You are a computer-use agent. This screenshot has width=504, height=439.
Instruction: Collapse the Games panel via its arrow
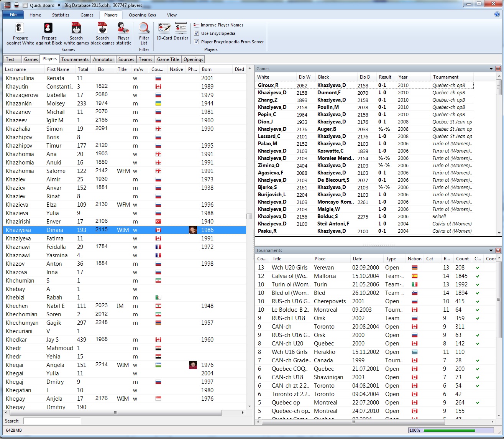[x=491, y=68]
